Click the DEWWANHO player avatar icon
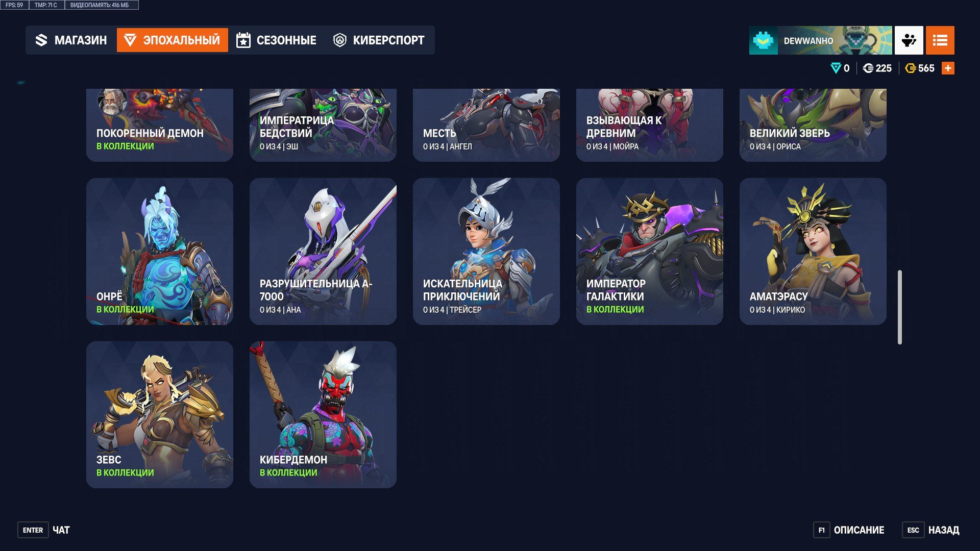The height and width of the screenshot is (551, 980). click(x=763, y=40)
